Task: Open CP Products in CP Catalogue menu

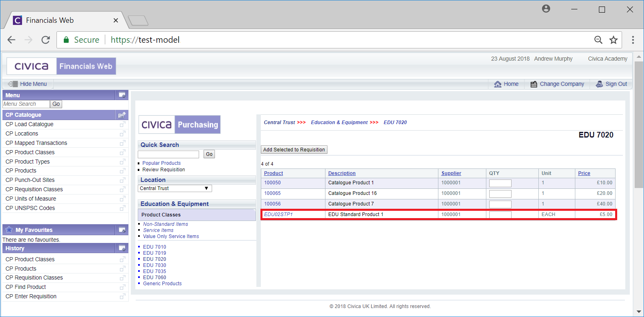Action: click(x=21, y=171)
